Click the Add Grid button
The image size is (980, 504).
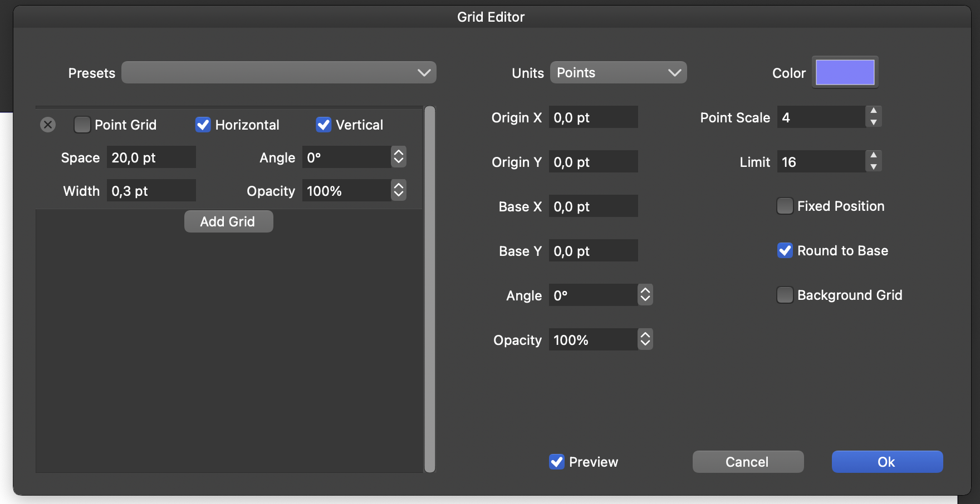(228, 221)
